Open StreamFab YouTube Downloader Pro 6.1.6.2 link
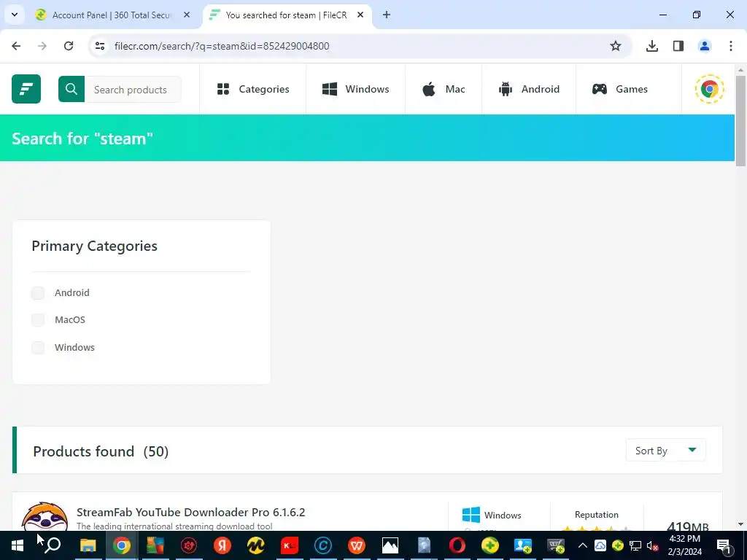 point(190,513)
